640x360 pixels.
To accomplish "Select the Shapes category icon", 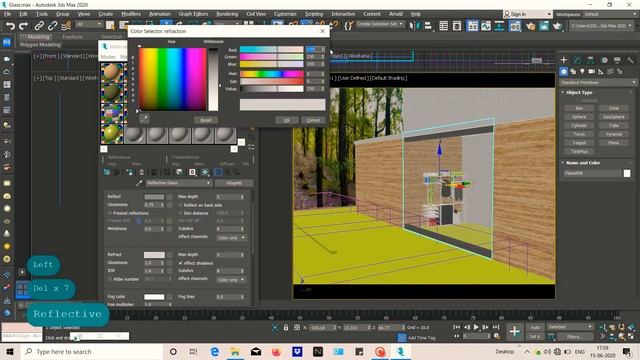I will click(x=573, y=71).
